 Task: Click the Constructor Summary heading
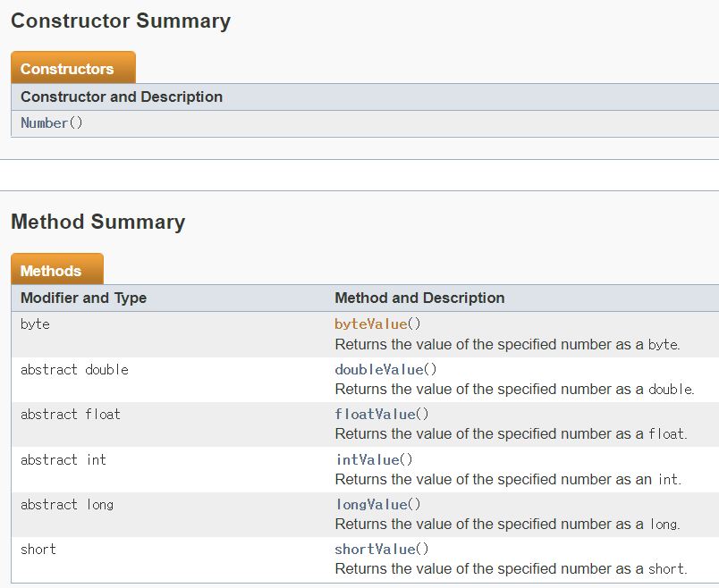coord(121,21)
